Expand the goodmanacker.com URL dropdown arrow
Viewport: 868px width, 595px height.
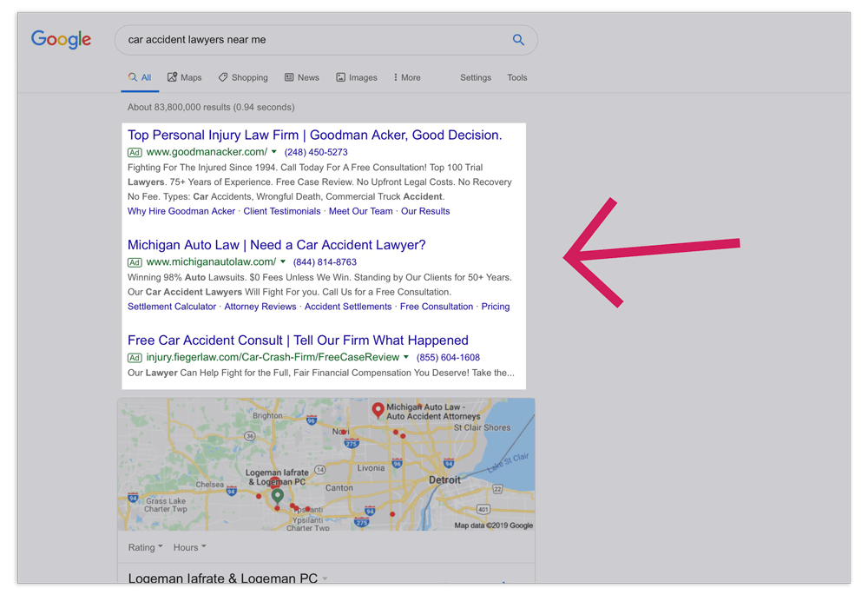point(274,152)
